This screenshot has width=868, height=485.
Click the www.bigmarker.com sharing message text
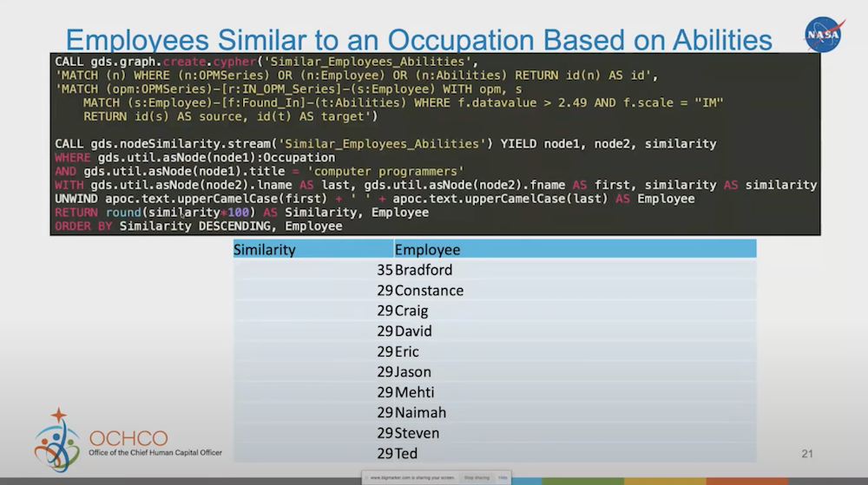pos(411,477)
